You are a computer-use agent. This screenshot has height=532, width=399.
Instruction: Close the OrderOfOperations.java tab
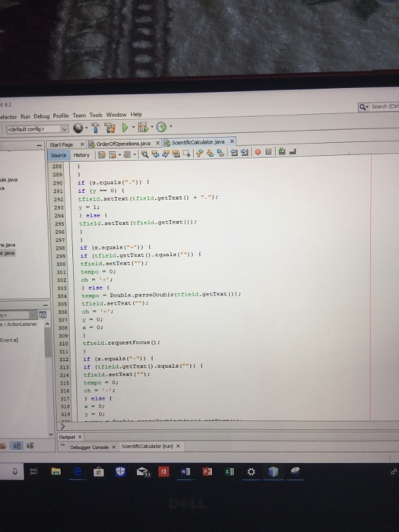coord(157,143)
